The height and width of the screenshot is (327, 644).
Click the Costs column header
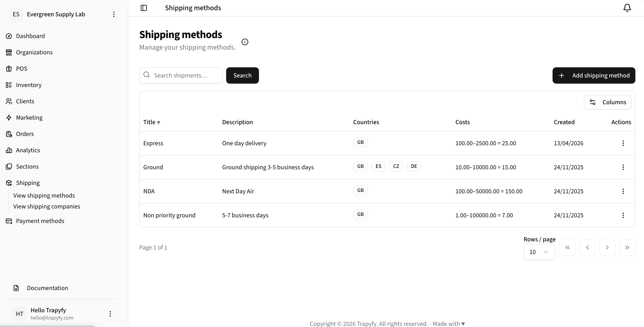click(462, 122)
